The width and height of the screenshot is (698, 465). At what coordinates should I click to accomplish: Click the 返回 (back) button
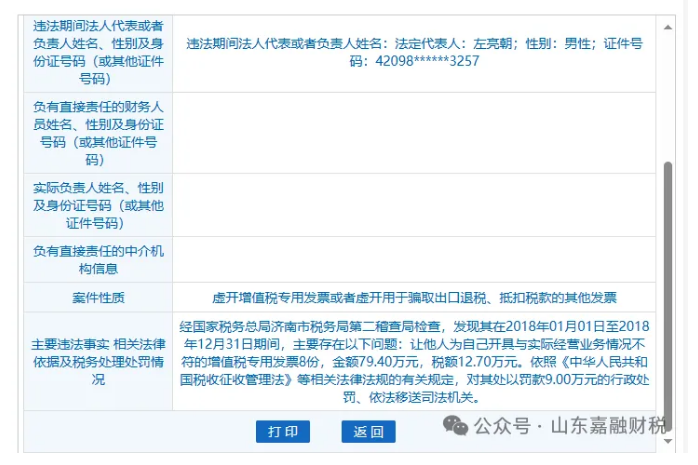click(x=368, y=432)
